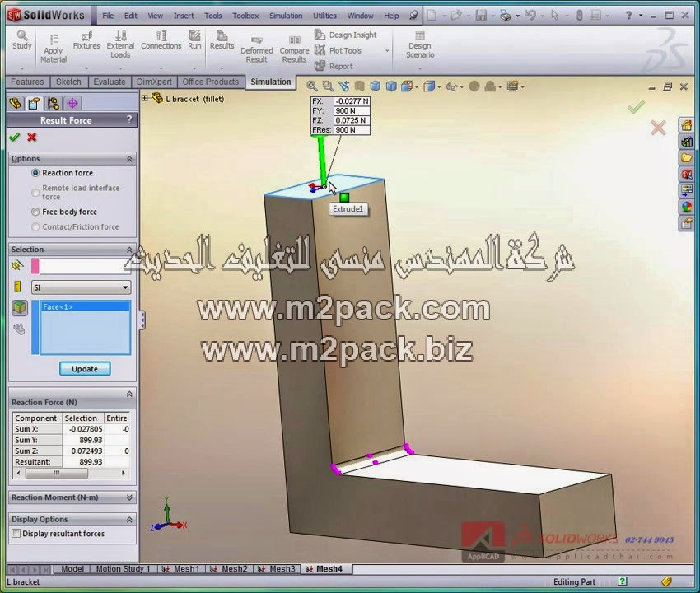Open the Help menu
Image resolution: width=700 pixels, height=593 pixels.
[391, 16]
